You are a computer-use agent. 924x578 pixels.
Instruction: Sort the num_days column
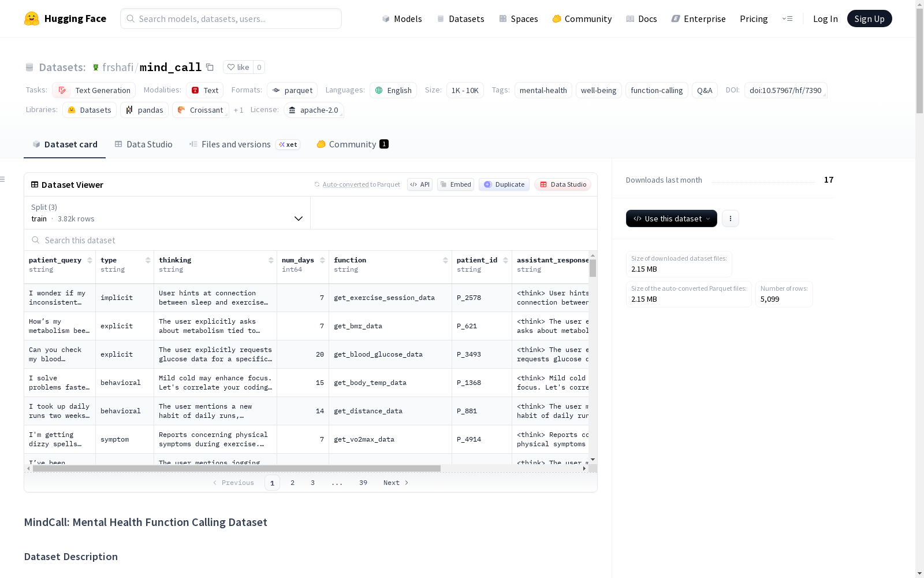pyautogui.click(x=322, y=260)
